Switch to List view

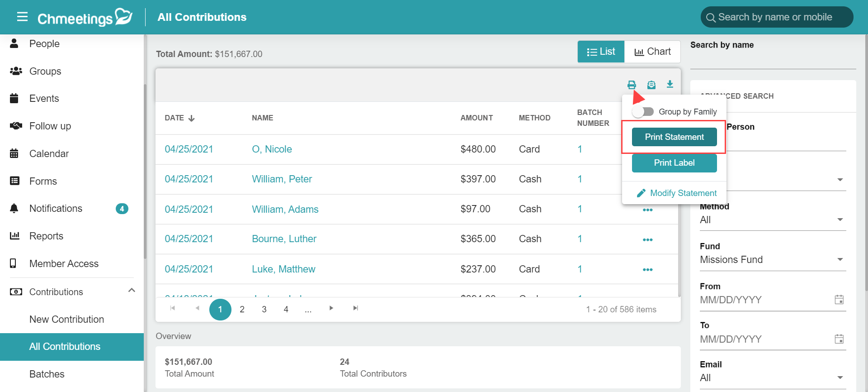point(601,52)
